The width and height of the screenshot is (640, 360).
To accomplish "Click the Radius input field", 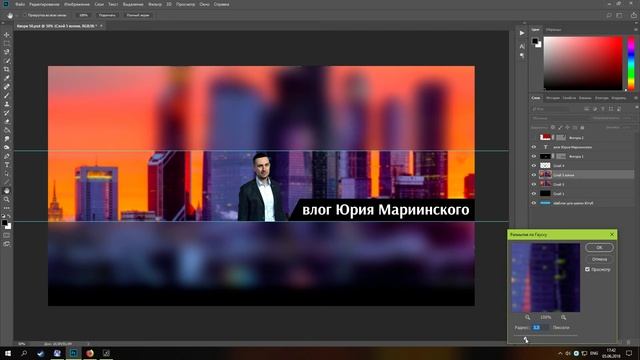I will coord(540,328).
